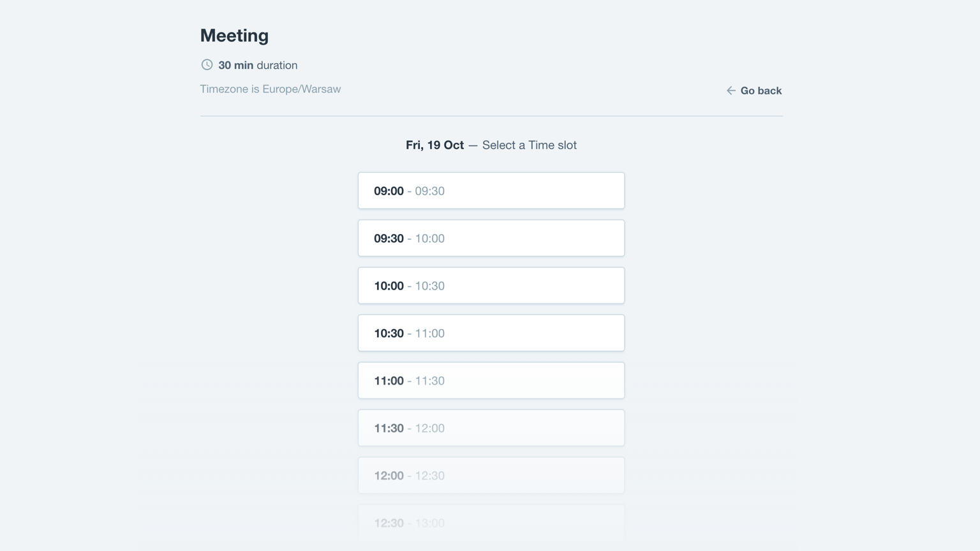Select the 09:30 - 10:00 time slot

coord(491,238)
